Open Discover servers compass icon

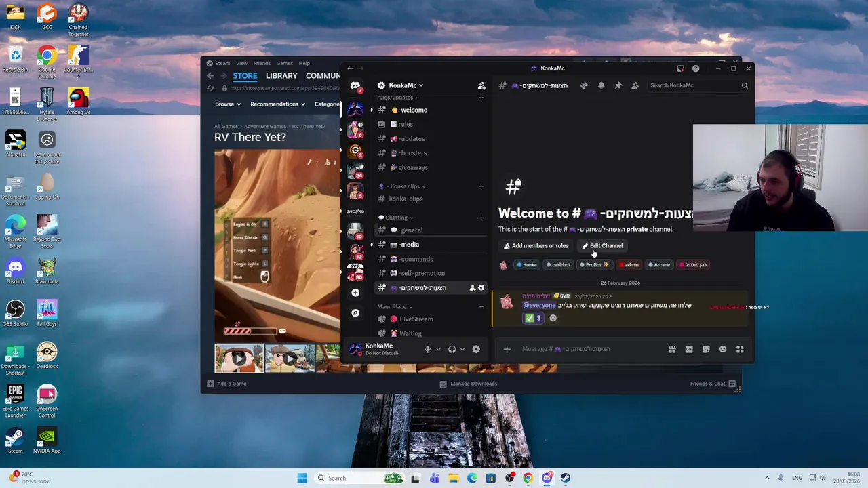tap(355, 313)
